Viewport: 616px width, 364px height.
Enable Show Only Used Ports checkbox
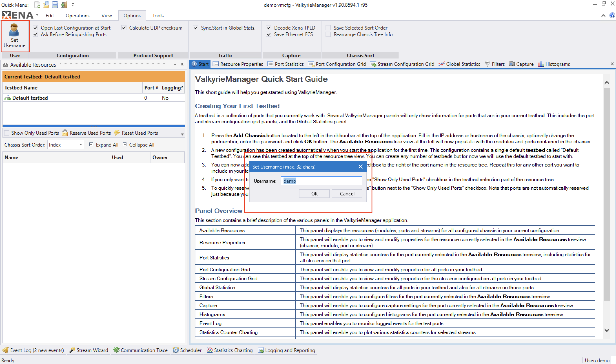(7, 133)
